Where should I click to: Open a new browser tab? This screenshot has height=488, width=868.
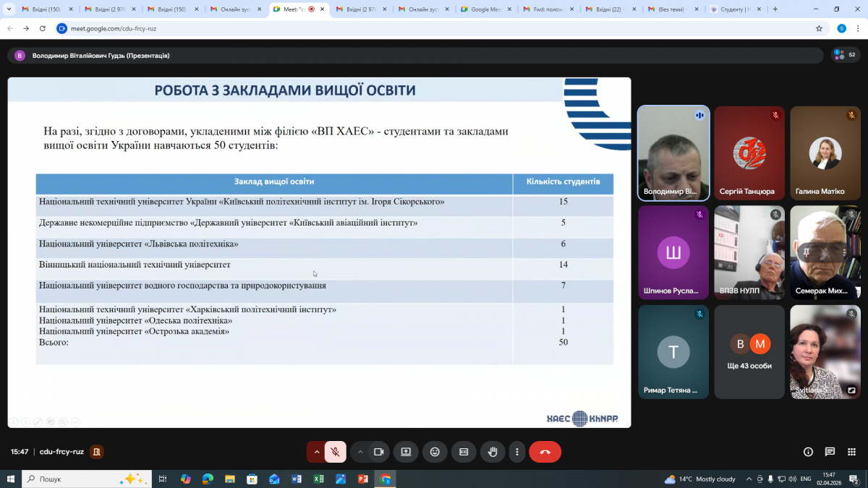point(775,9)
